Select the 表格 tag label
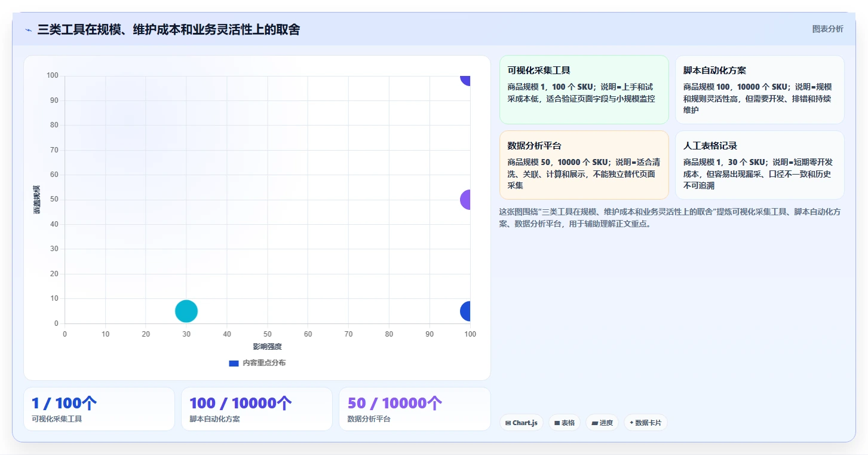This screenshot has width=868, height=455. click(568, 423)
